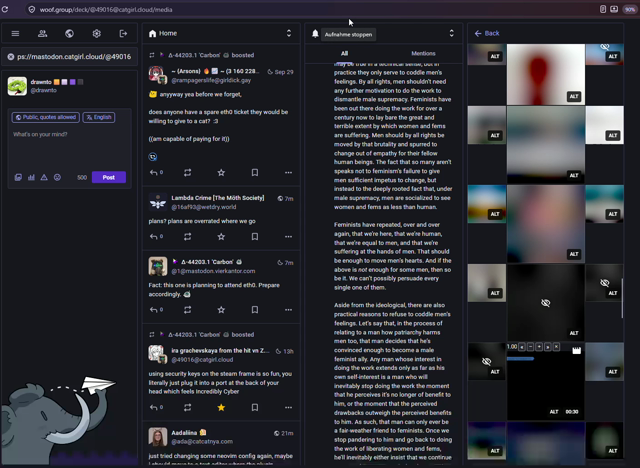
Task: Open Notifications column settings toggle
Action: tap(452, 33)
